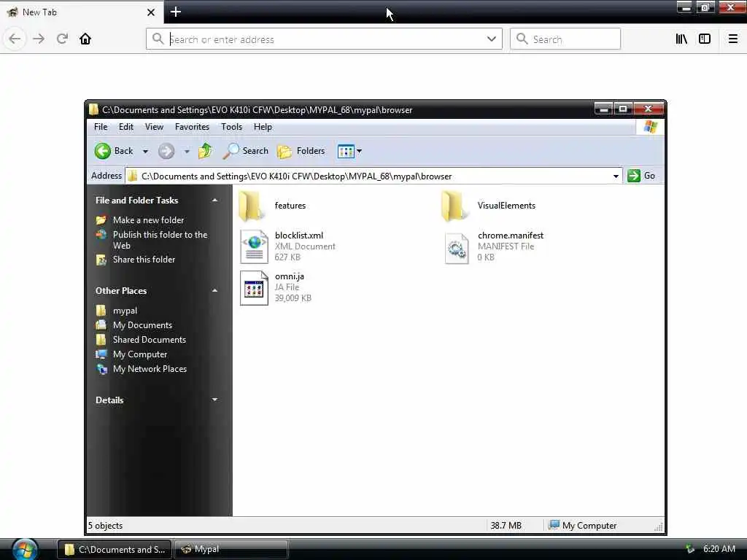This screenshot has height=560, width=747.
Task: Open My Computer from Other Places
Action: pos(140,354)
